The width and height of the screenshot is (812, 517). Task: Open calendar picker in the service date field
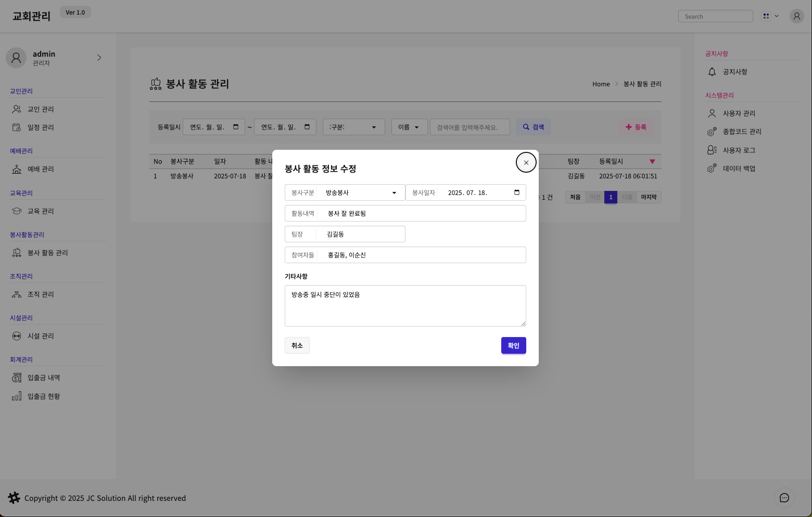click(517, 192)
